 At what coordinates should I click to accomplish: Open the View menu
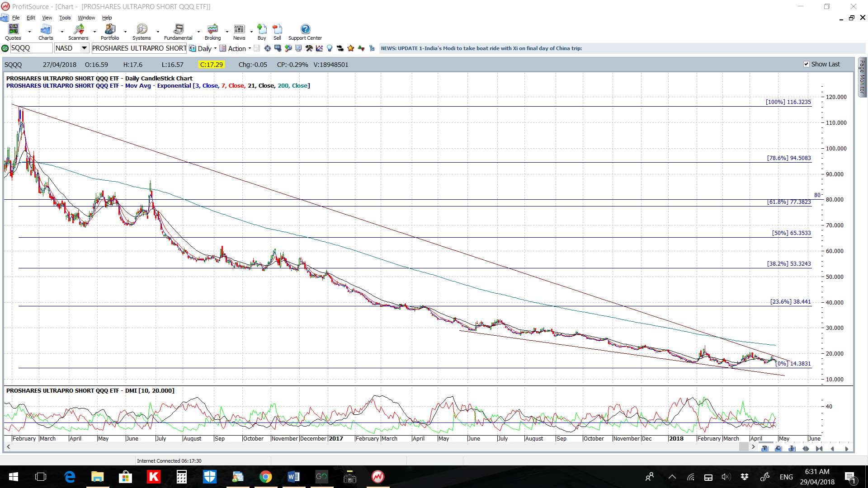(x=47, y=18)
